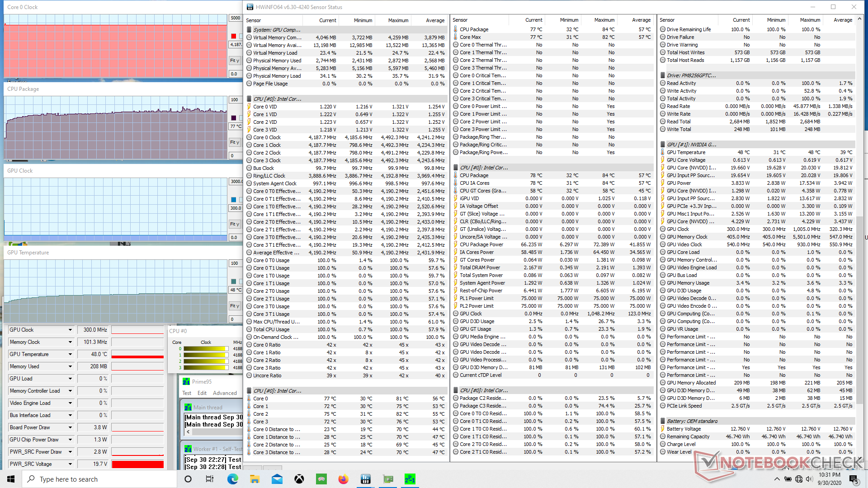
Task: Click the Core Max thermometer icon
Action: click(x=456, y=37)
